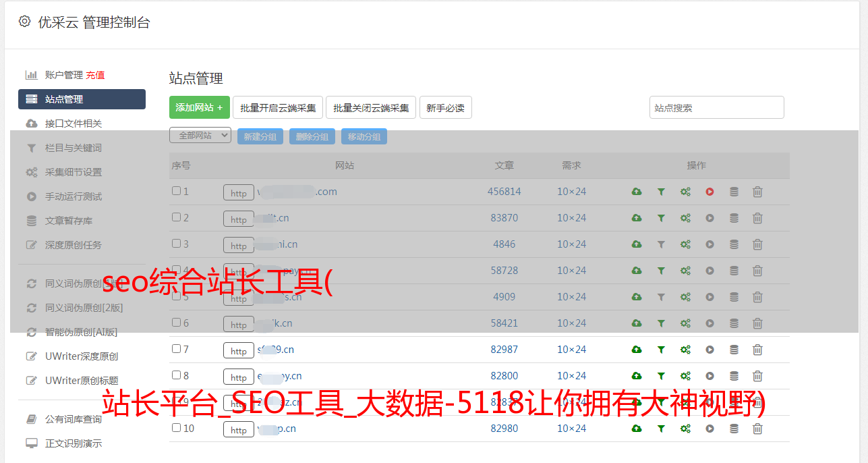Click the 删除分组 button
The height and width of the screenshot is (463, 868).
(312, 136)
